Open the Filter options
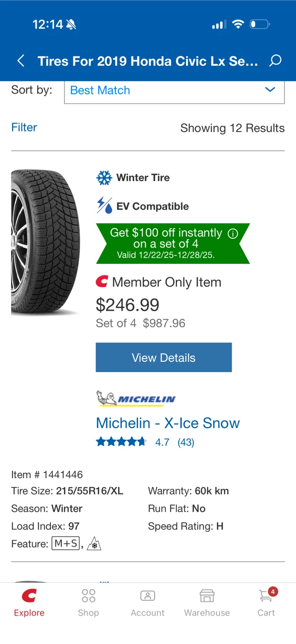Viewport: 296px width, 644px height. click(24, 127)
